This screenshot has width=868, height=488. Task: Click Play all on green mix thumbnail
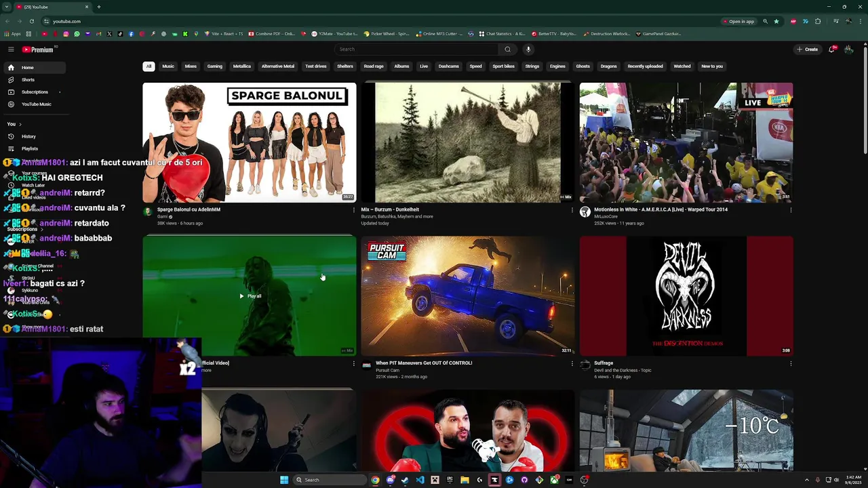pyautogui.click(x=250, y=296)
